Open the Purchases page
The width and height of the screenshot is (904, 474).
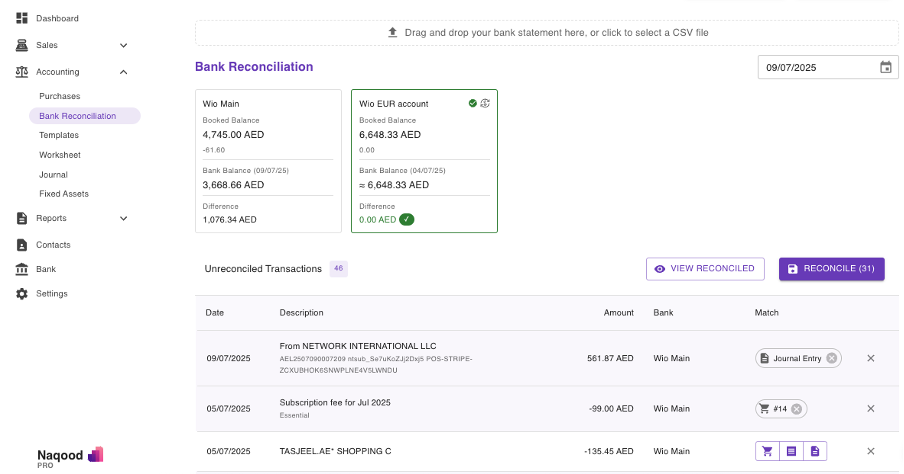point(60,96)
